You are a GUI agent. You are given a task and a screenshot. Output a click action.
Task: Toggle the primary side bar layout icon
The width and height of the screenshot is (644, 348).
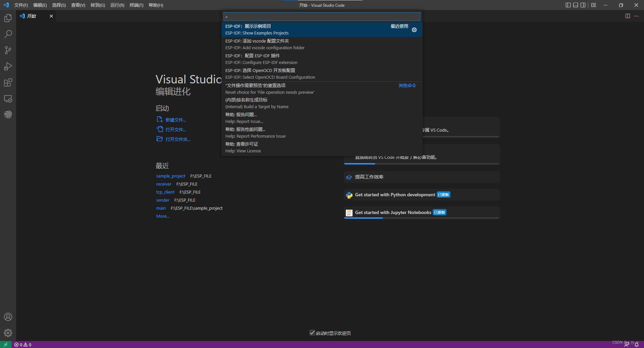(x=568, y=5)
